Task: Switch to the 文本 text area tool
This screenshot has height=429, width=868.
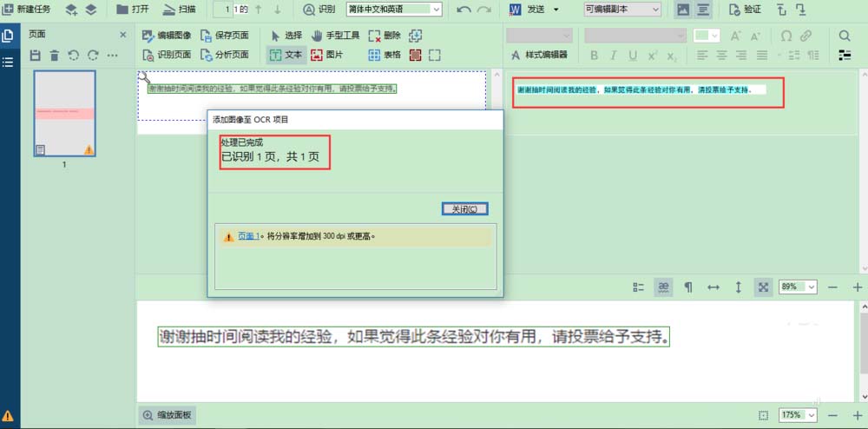Action: click(286, 55)
